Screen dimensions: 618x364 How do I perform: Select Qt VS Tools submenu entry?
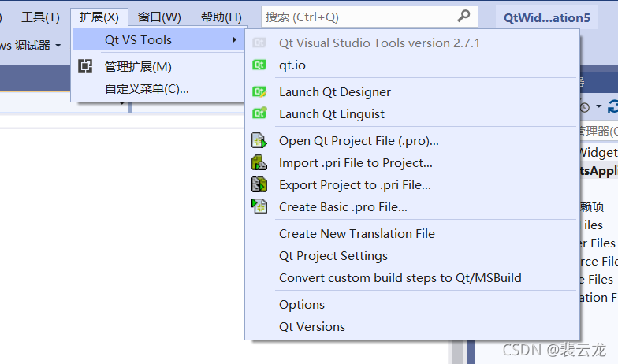(x=159, y=39)
